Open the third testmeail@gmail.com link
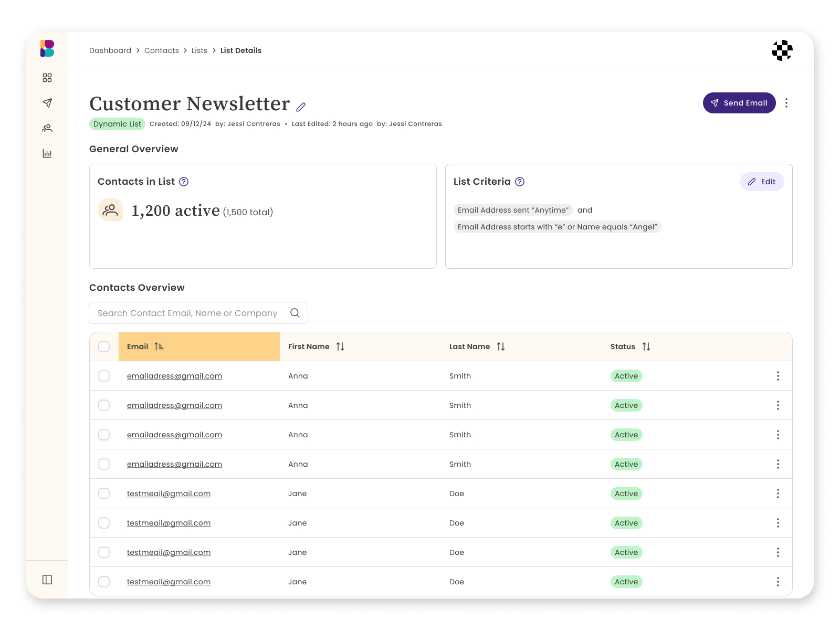The height and width of the screenshot is (630, 840). [169, 552]
